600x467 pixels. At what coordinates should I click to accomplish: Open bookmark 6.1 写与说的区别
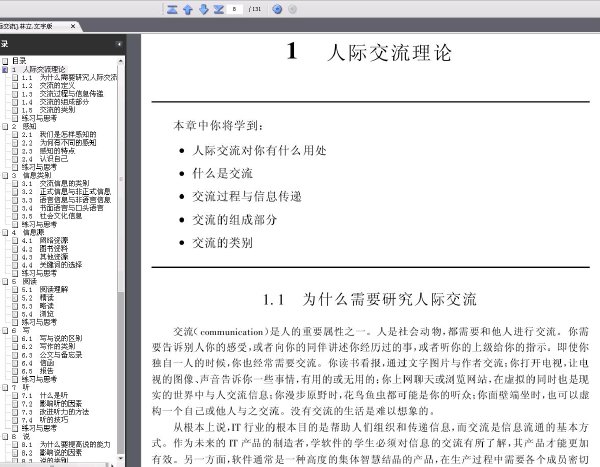[52, 338]
